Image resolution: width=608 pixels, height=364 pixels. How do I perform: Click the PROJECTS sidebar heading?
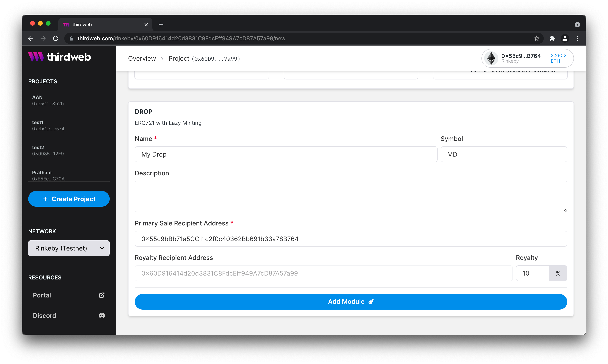(43, 81)
